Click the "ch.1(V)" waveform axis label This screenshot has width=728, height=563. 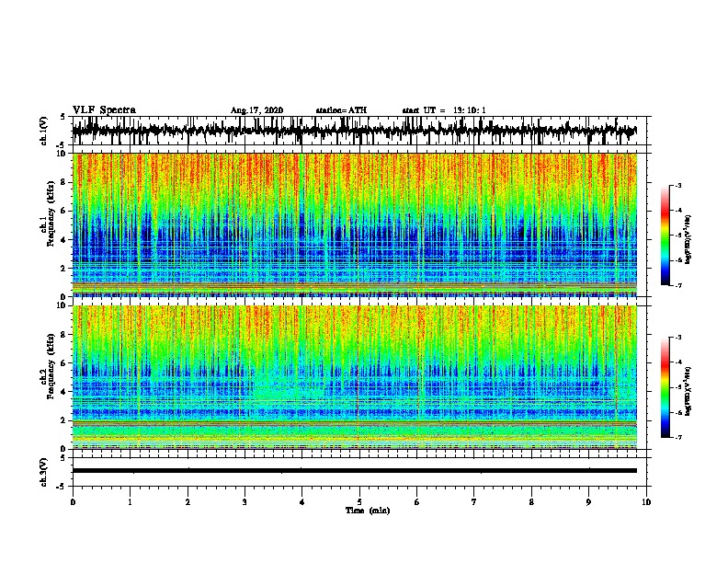pyautogui.click(x=43, y=131)
